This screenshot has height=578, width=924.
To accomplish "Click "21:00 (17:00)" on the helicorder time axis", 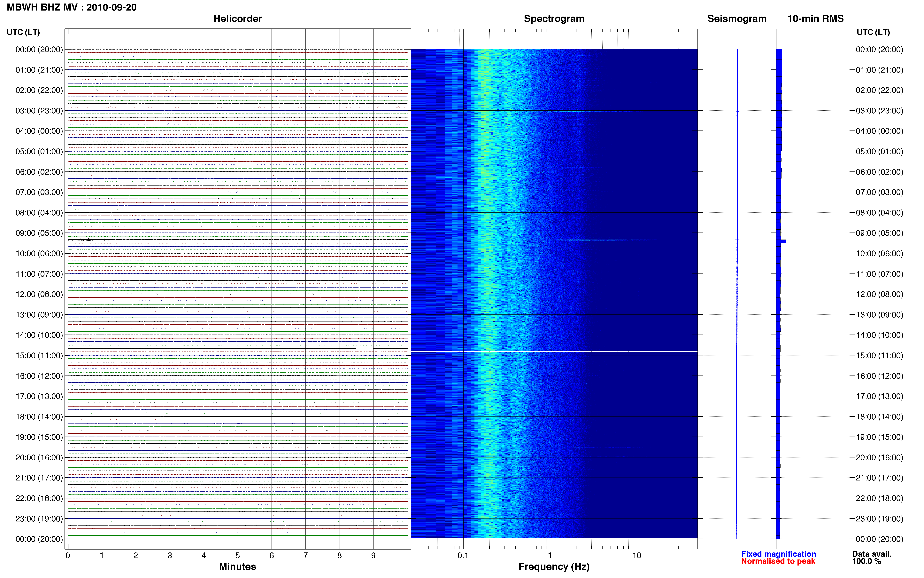I will [39, 478].
